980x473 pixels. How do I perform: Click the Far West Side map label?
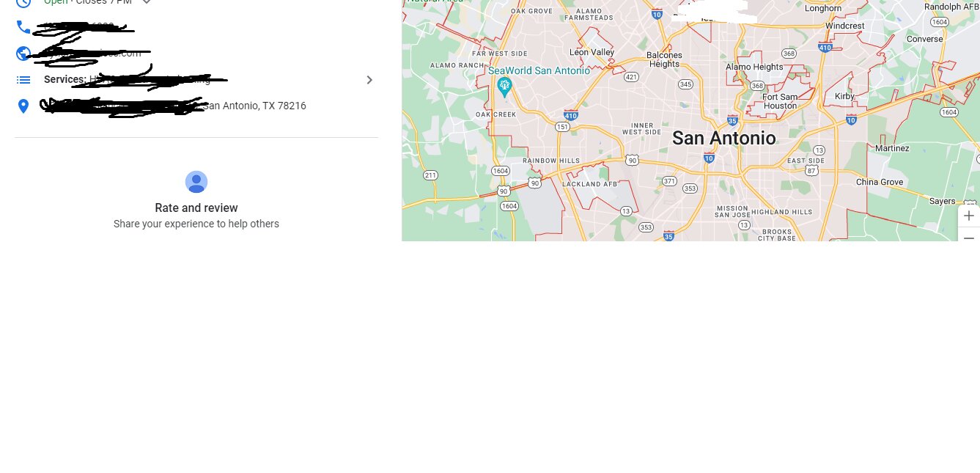click(x=499, y=54)
